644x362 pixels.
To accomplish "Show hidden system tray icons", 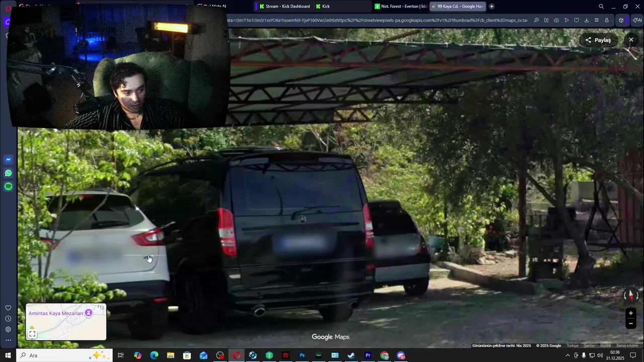I will click(568, 355).
